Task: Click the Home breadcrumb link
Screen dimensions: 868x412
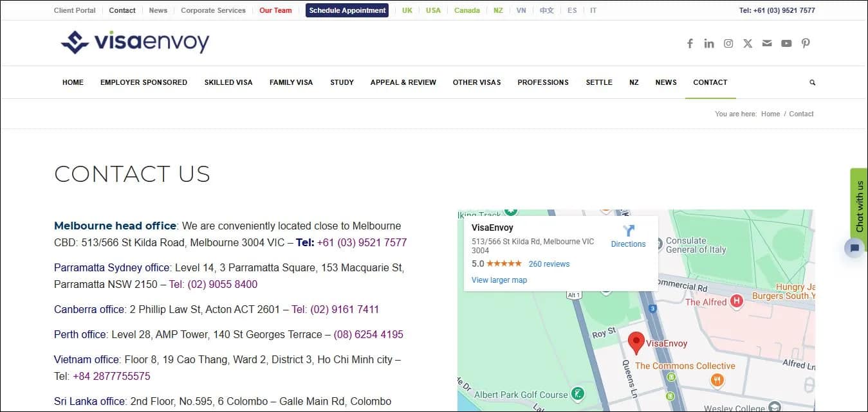Action: coord(770,114)
